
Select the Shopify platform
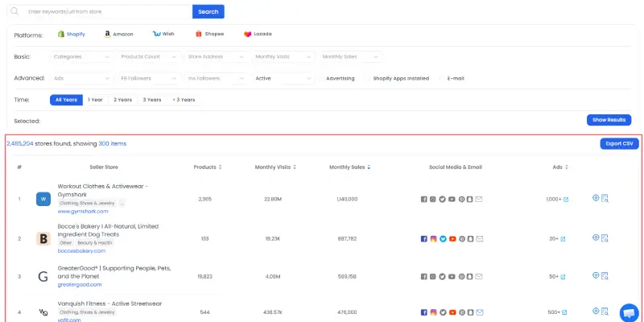click(72, 34)
